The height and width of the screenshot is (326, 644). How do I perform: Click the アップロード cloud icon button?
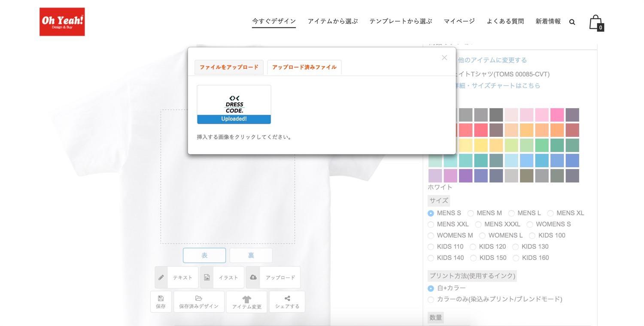coord(273,278)
